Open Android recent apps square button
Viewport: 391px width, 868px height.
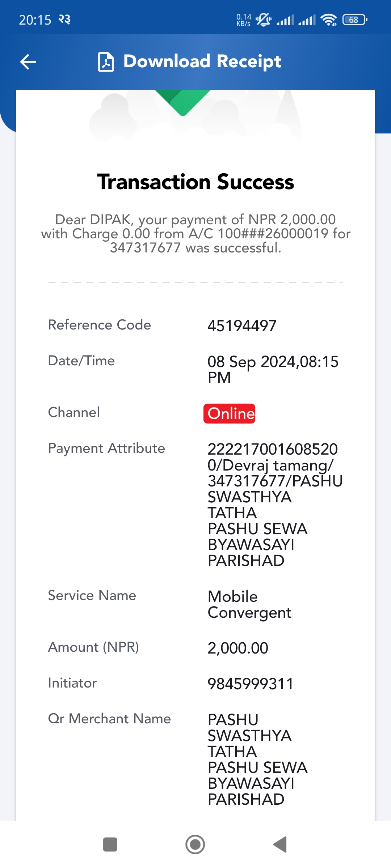click(x=110, y=844)
